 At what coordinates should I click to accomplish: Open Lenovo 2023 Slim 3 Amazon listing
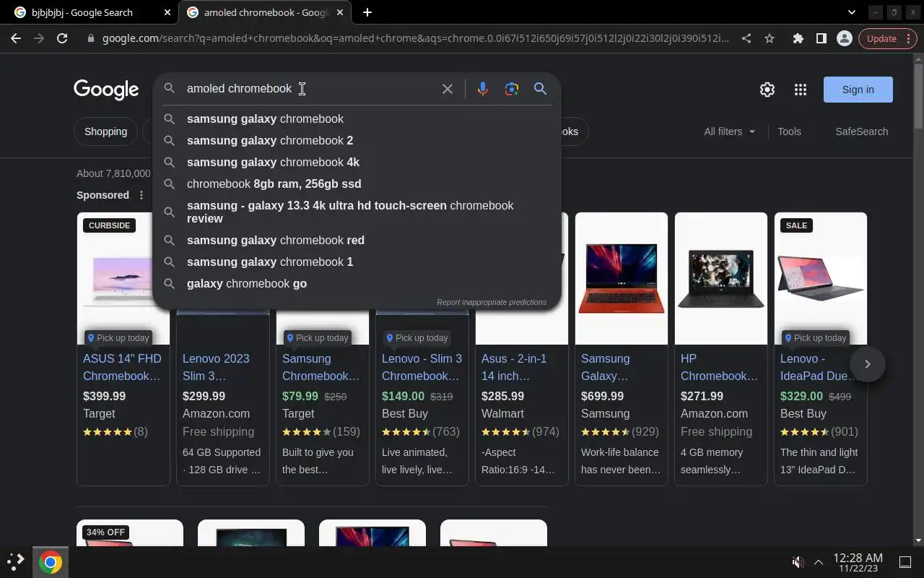click(216, 367)
